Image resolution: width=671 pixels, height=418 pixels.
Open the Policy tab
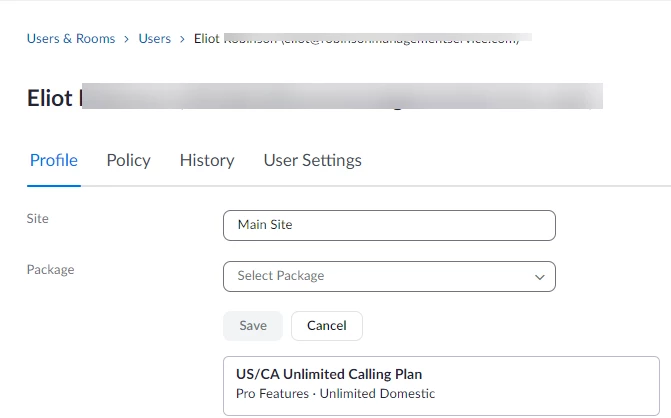pyautogui.click(x=128, y=160)
